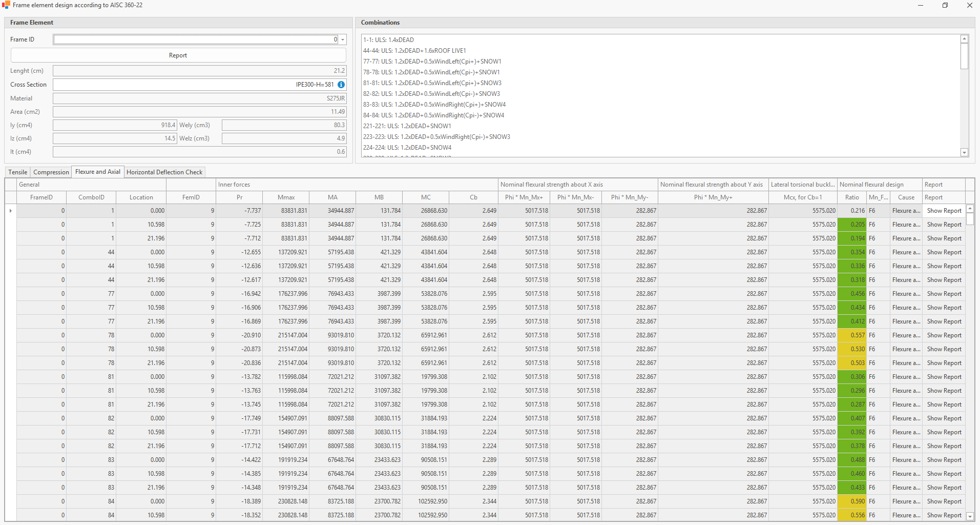Screen dimensions: 980x525
Task: Select combination 221-221 ULS 1.2xDEAD+SNOW1
Action: click(x=407, y=126)
